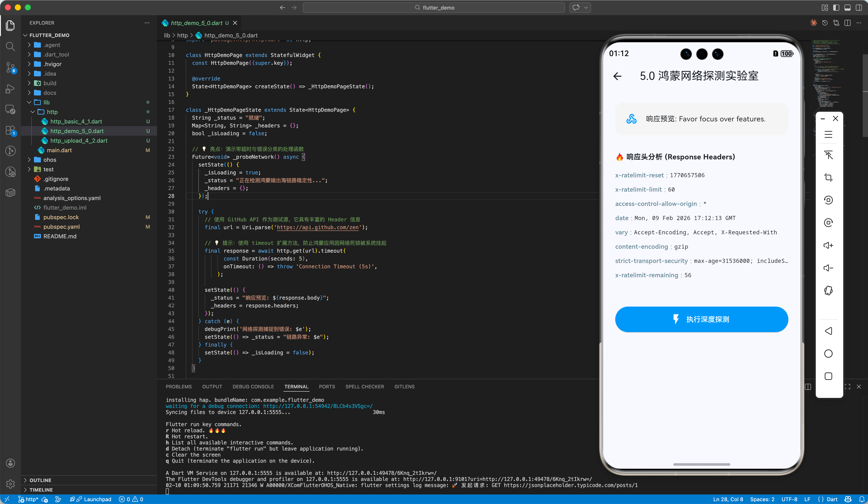Screen dimensions: 868x504
Task: Open the Search sidebar icon
Action: [x=10, y=47]
